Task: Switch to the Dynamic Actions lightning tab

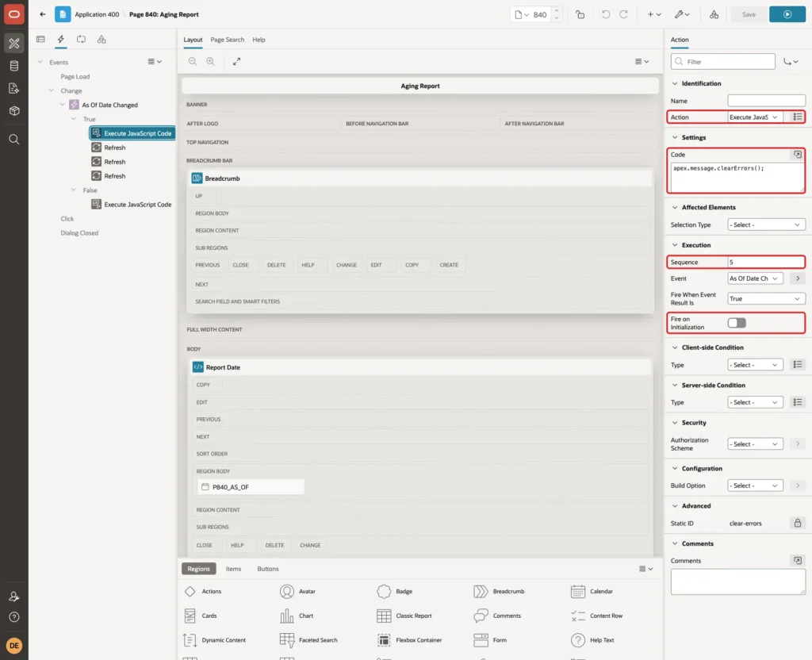Action: point(60,40)
